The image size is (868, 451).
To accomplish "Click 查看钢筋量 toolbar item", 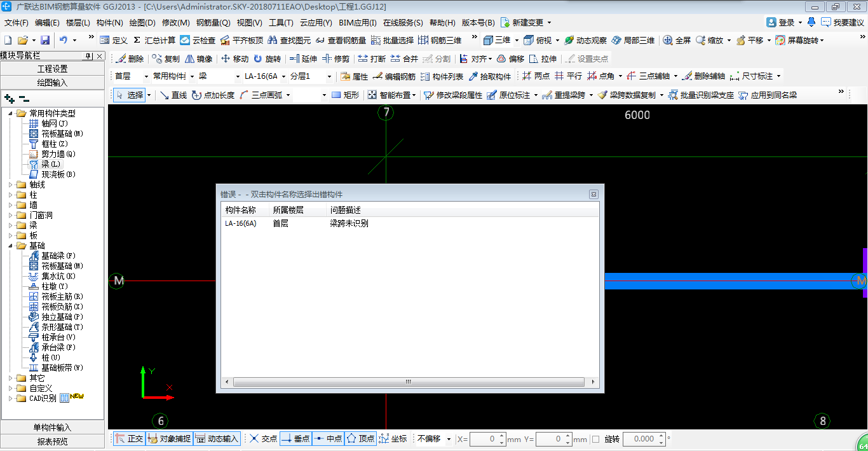I will (341, 40).
